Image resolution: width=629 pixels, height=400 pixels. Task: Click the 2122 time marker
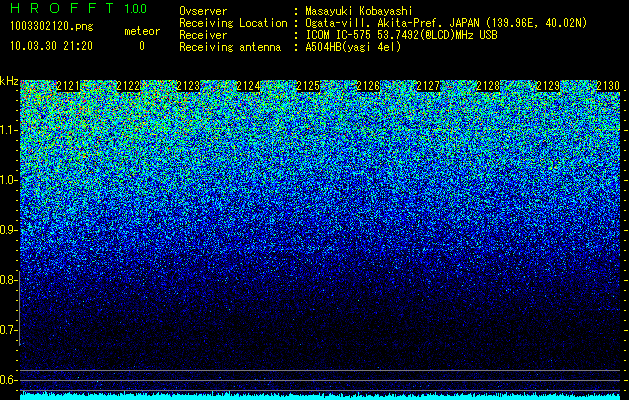tap(128, 86)
